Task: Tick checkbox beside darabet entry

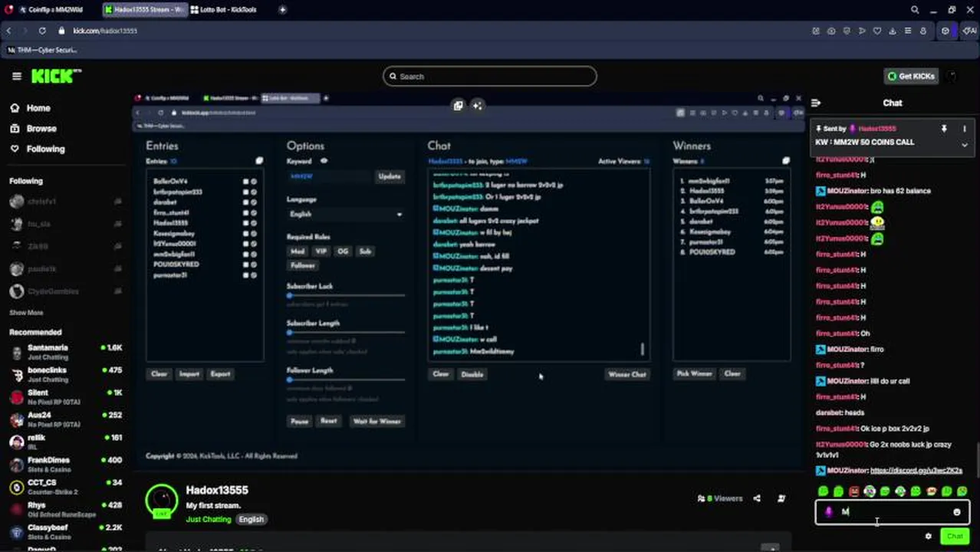Action: [246, 202]
